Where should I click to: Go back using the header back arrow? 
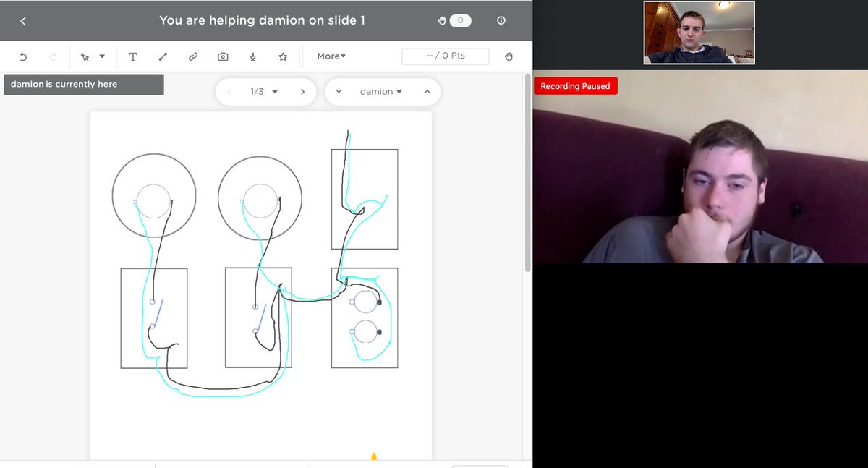(23, 21)
